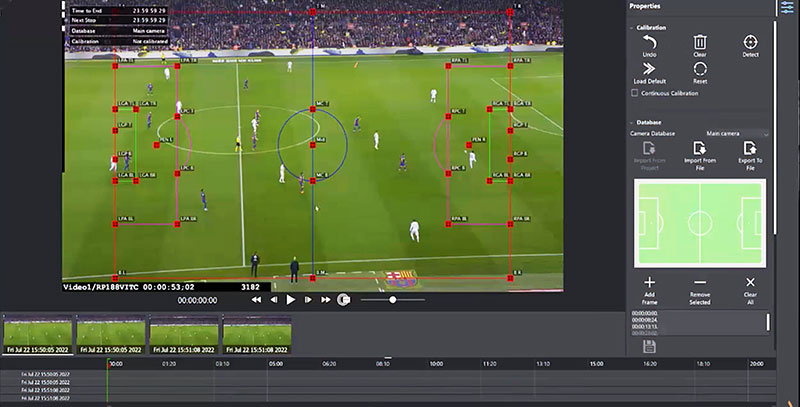800x407 pixels.
Task: Select the 00:00:08:24 frame entry
Action: 644,320
